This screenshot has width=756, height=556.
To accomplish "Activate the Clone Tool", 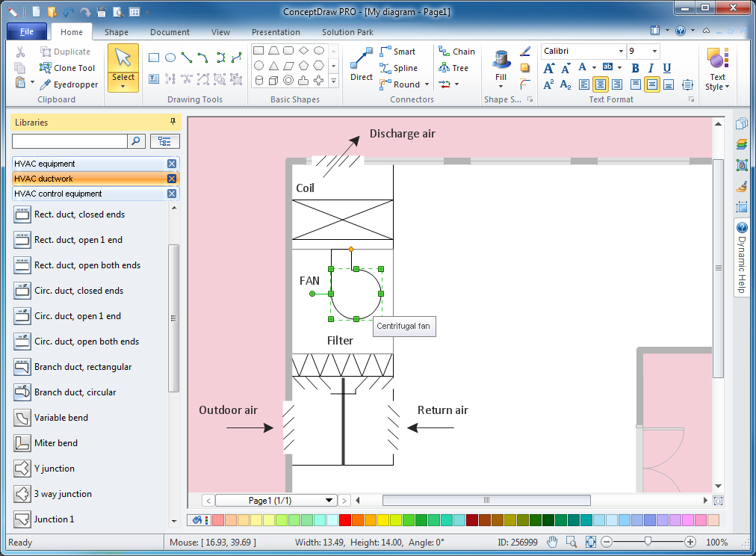I will (x=67, y=68).
